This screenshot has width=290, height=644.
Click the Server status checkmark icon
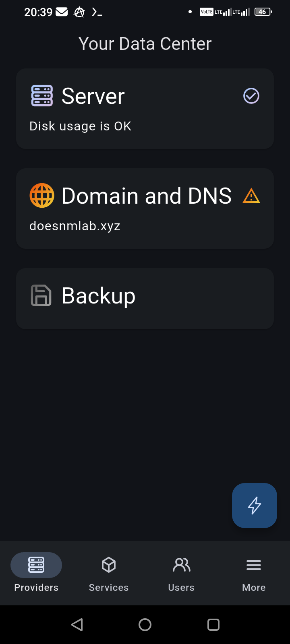[x=251, y=96]
